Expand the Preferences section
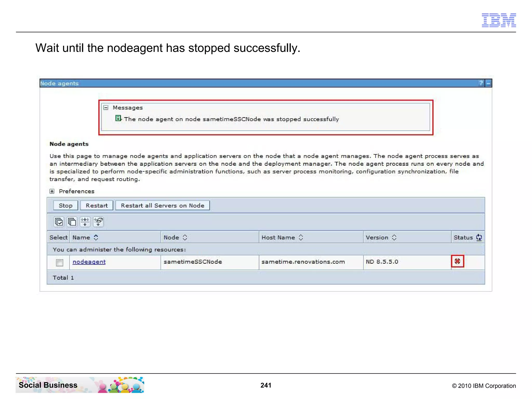 [52, 191]
